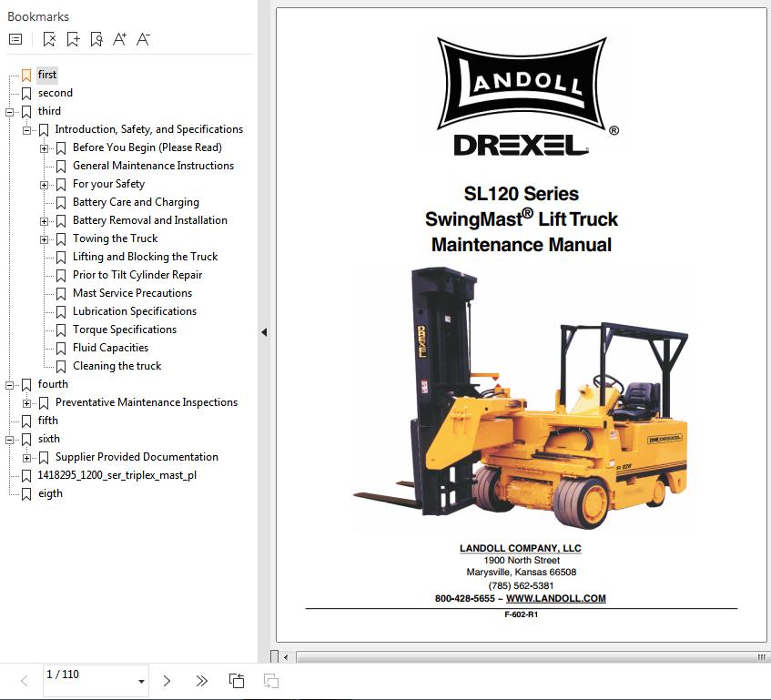Screen dimensions: 771x700
Task: Click the bookmark icon beside 'eigth'
Action: [26, 494]
